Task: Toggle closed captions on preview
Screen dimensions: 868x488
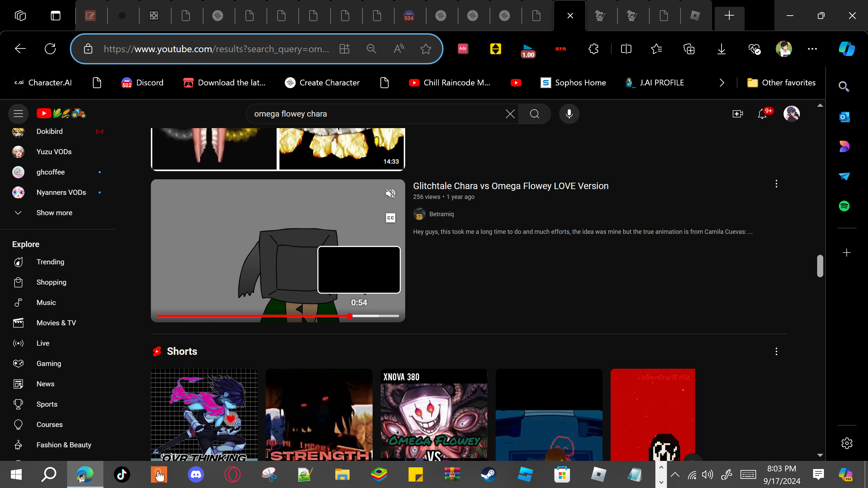Action: (390, 218)
